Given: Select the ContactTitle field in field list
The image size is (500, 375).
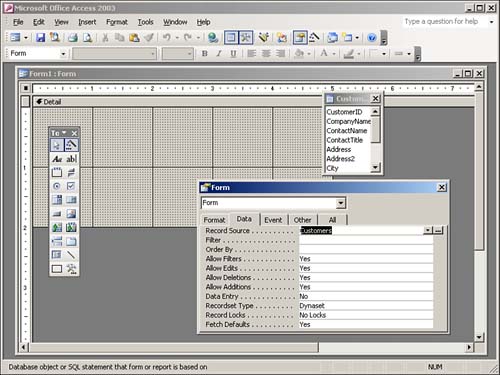Looking at the screenshot, I should coord(345,140).
